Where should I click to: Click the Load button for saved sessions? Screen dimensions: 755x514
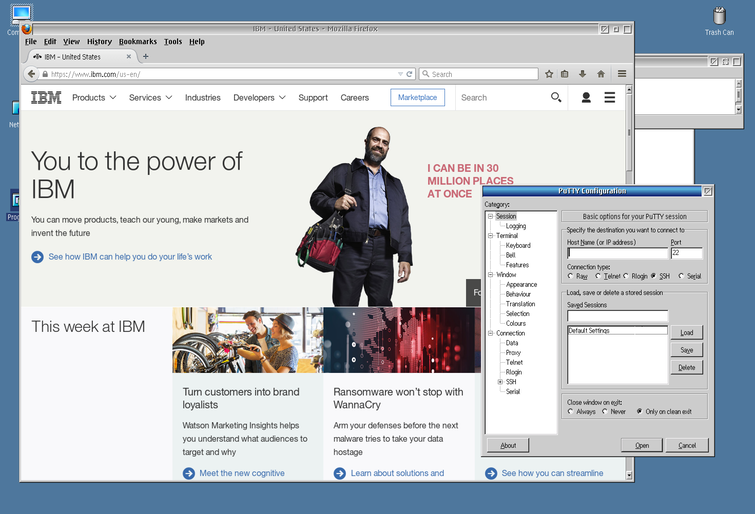pyautogui.click(x=687, y=332)
